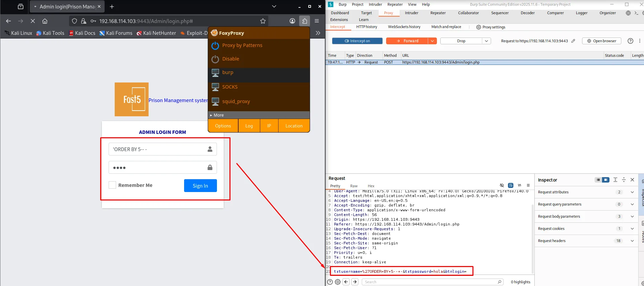Show more bookmarks chevron

(x=318, y=33)
